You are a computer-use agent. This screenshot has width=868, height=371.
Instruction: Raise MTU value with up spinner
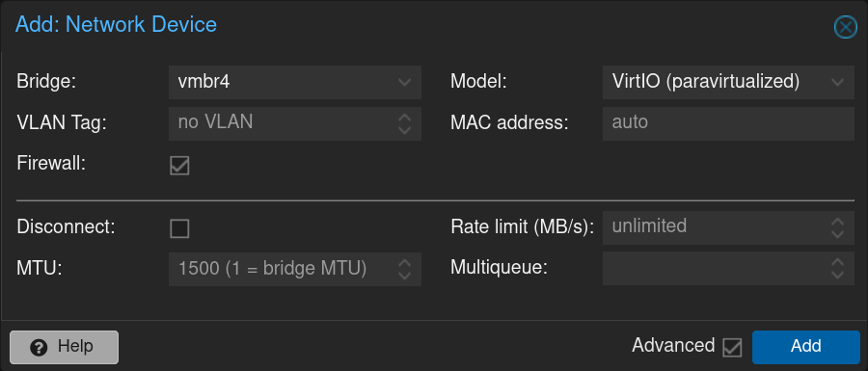pos(405,263)
